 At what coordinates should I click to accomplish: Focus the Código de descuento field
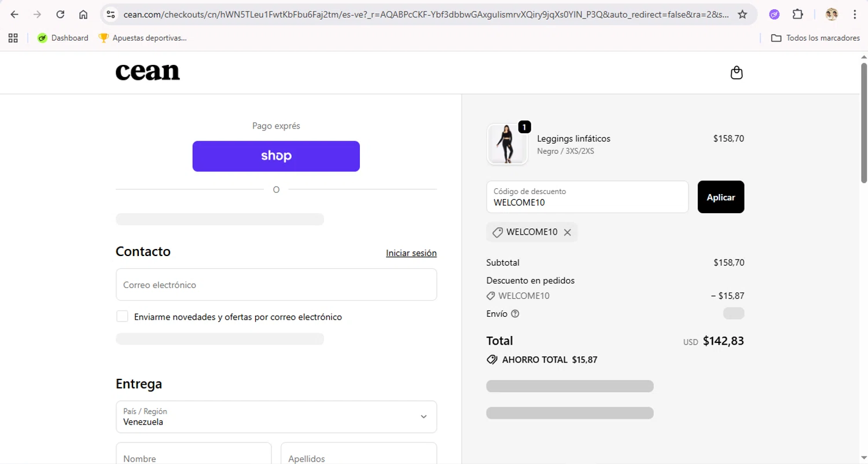[x=587, y=197]
